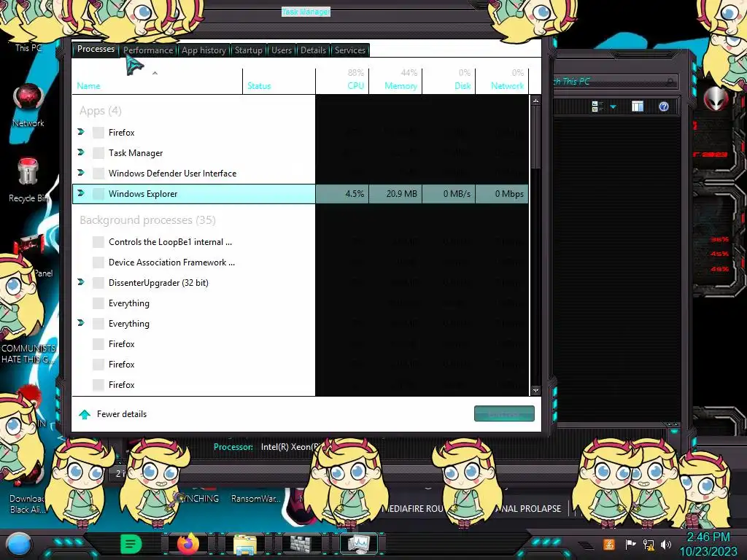Open the Recycle Bin desktop icon
The height and width of the screenshot is (560, 747).
[28, 180]
